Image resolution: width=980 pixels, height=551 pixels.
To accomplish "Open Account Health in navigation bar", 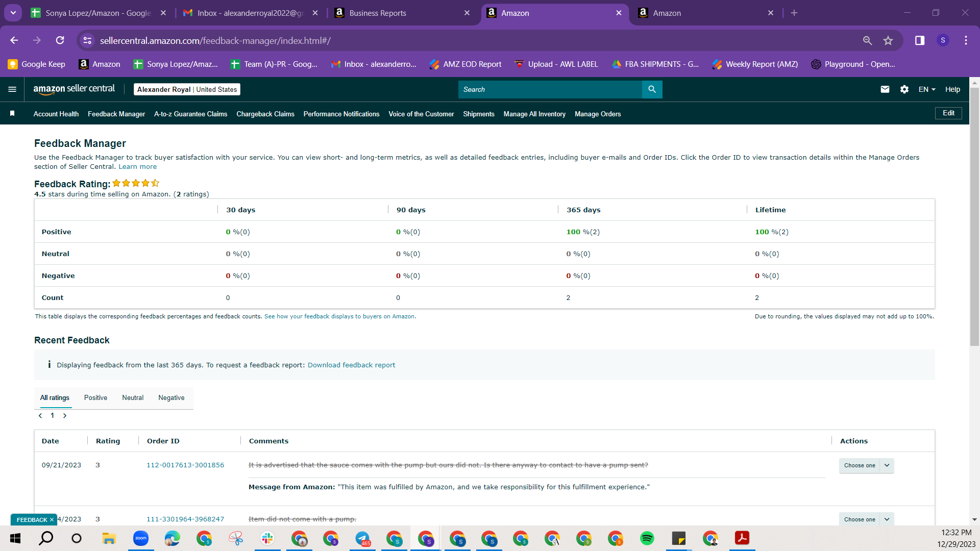I will pos(56,114).
